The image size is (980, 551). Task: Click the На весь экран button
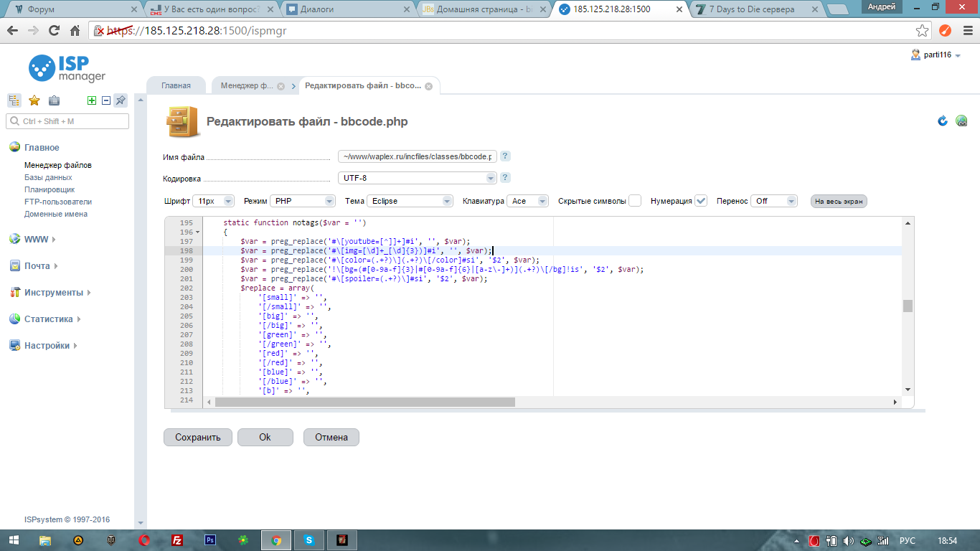(839, 201)
